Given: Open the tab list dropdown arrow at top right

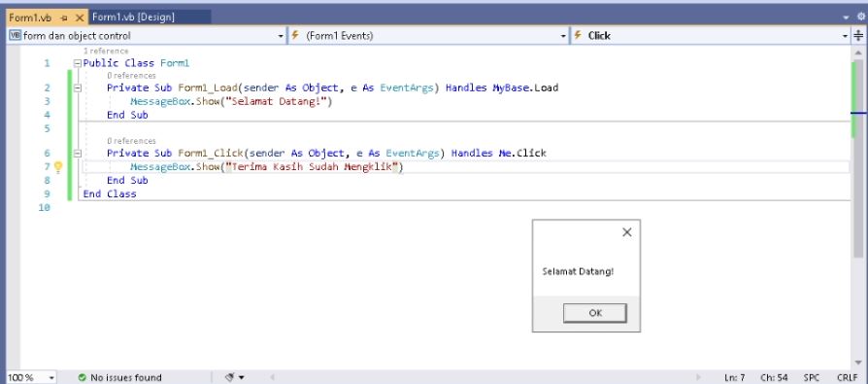Looking at the screenshot, I should (846, 17).
